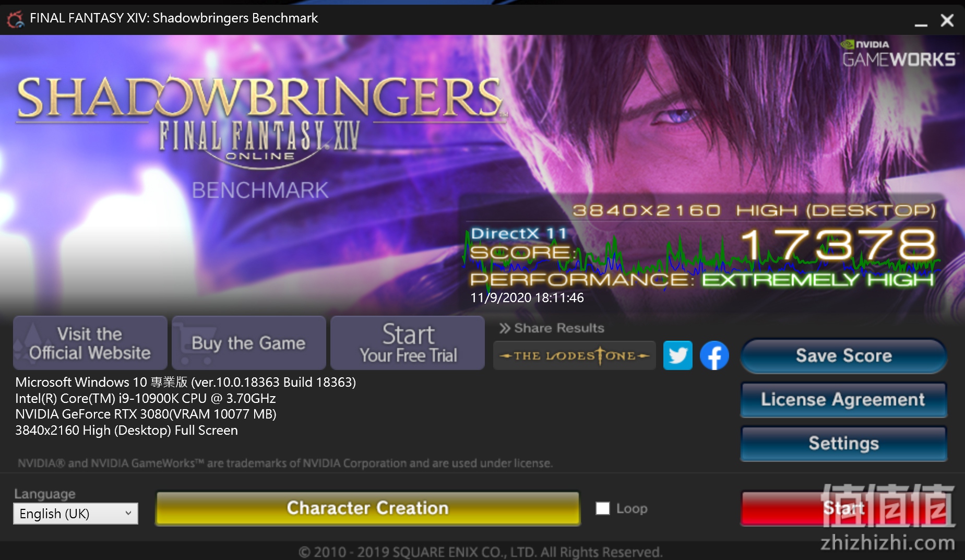This screenshot has width=965, height=560.
Task: Click Visit the Official Website
Action: pos(90,343)
